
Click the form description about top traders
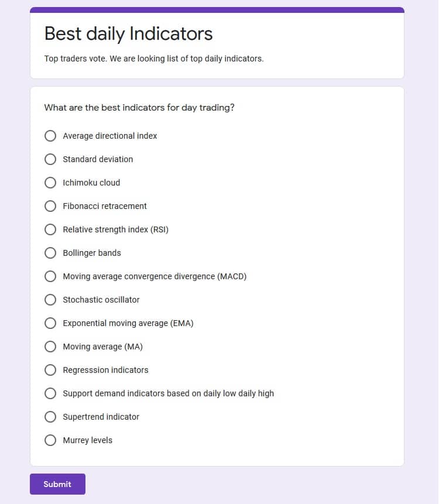[153, 59]
